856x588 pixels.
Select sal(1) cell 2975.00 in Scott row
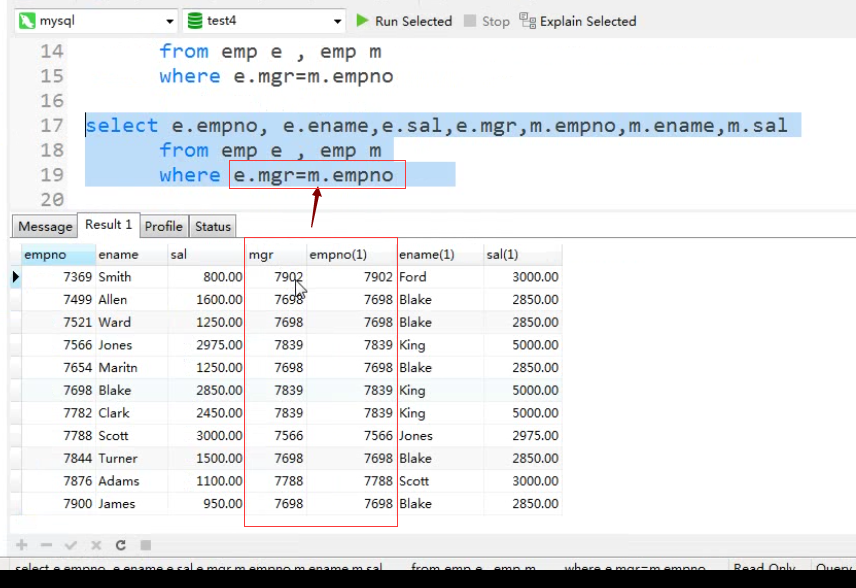[x=522, y=436]
